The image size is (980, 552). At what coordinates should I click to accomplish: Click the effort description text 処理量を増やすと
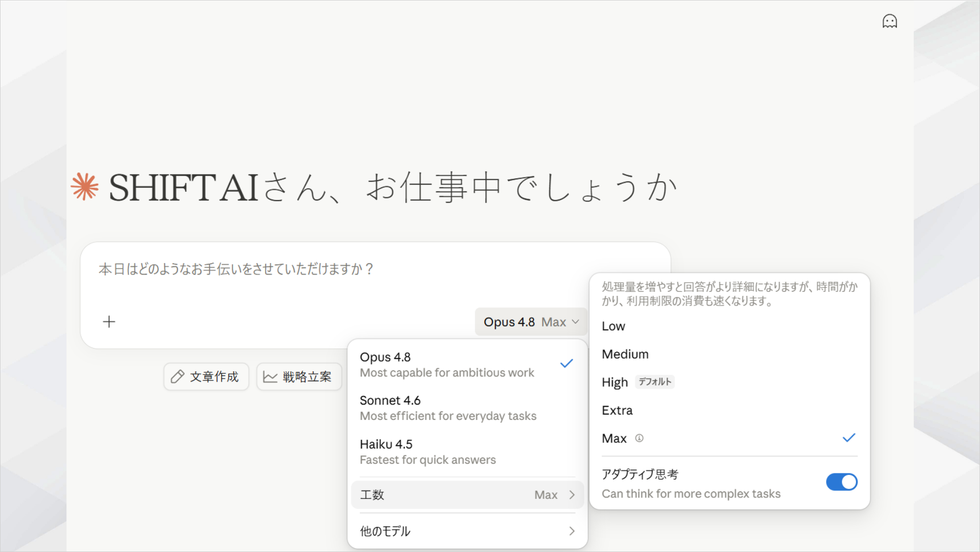tap(729, 294)
